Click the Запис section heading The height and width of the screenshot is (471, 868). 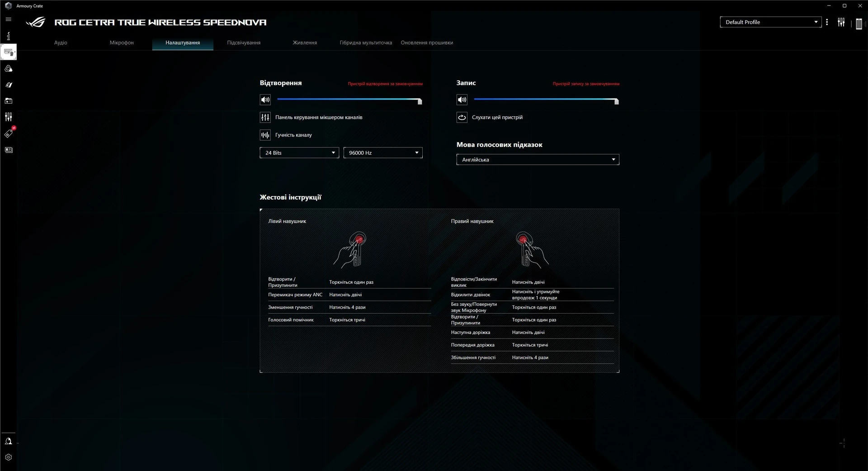pos(466,83)
